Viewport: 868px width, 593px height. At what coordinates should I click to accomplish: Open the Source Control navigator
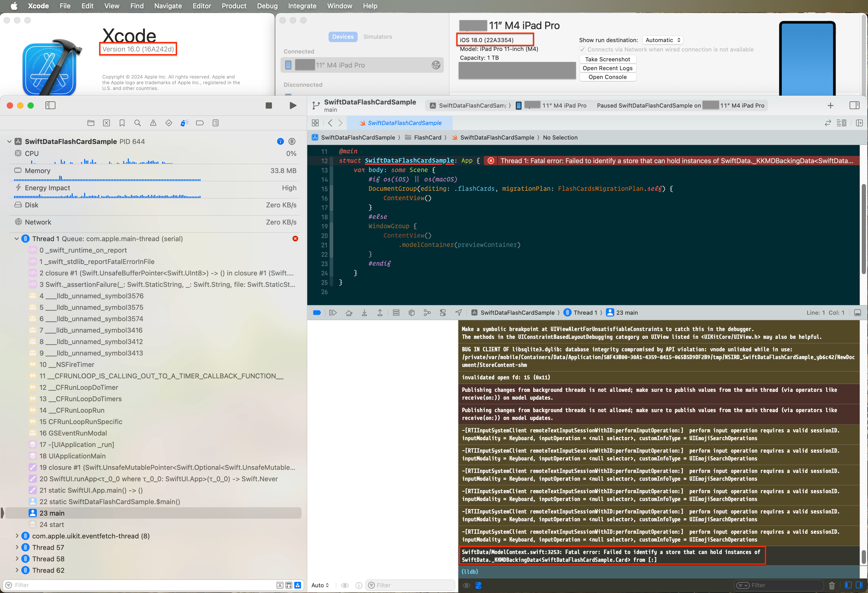tap(106, 123)
